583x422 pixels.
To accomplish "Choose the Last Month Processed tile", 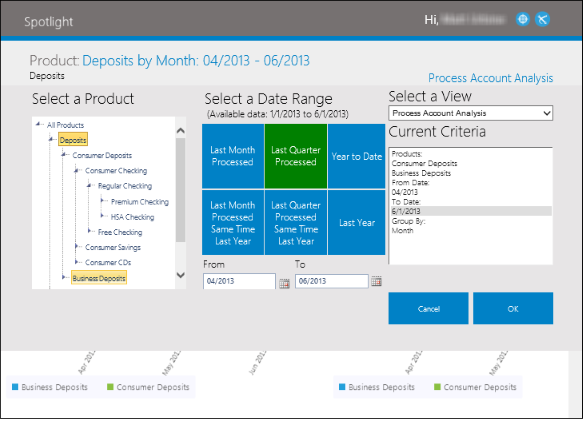I will [233, 156].
